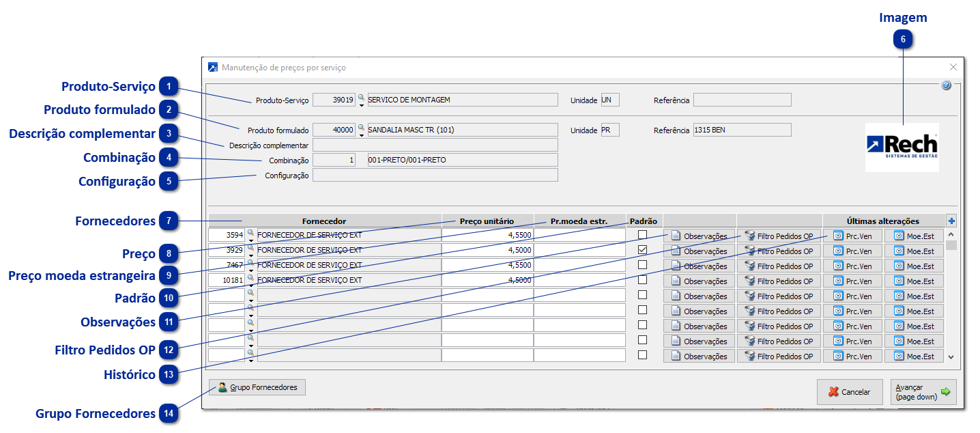Click the SERVICO DE MONTAGEM description
The height and width of the screenshot is (433, 980).
click(x=462, y=100)
